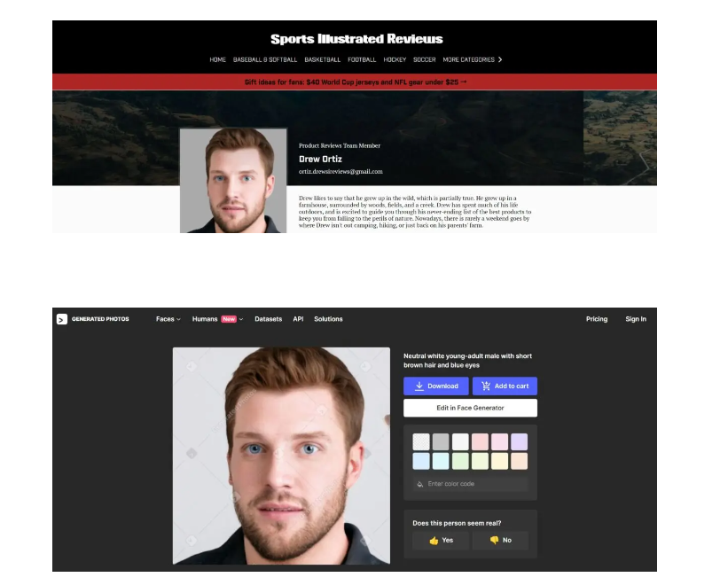Click the 'Neutral white young-adult male' description

467,361
